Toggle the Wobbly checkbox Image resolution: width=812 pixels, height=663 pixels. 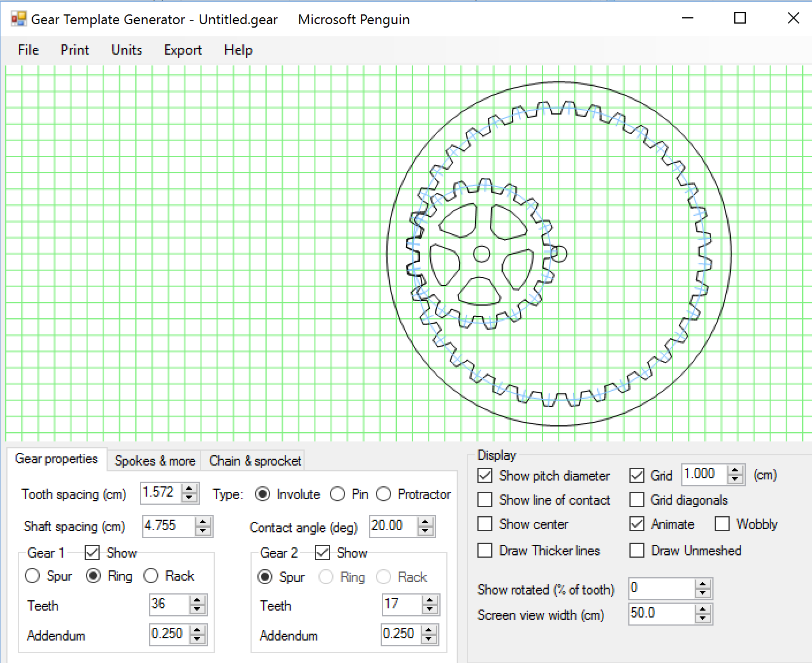722,524
